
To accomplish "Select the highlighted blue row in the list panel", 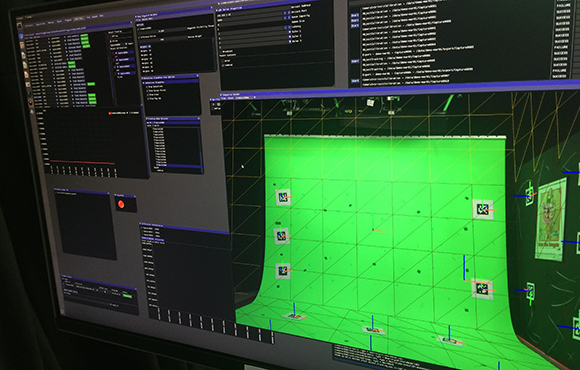I will (178, 165).
